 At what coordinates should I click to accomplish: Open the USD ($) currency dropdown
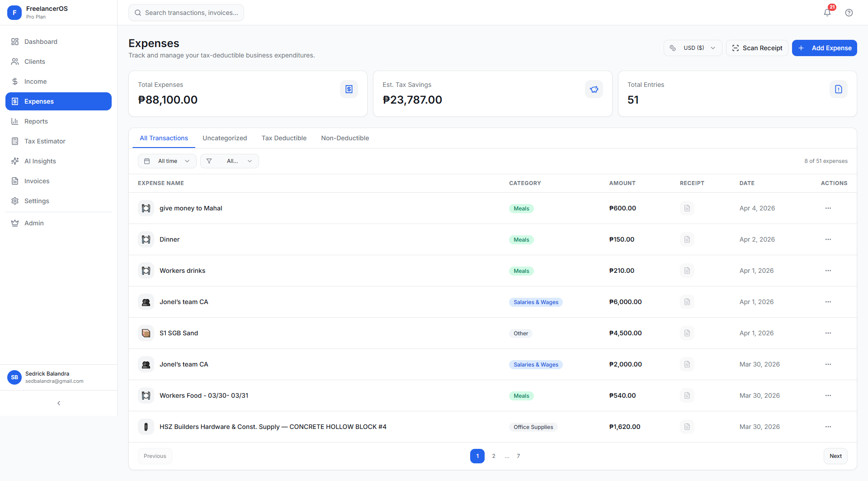pyautogui.click(x=693, y=48)
